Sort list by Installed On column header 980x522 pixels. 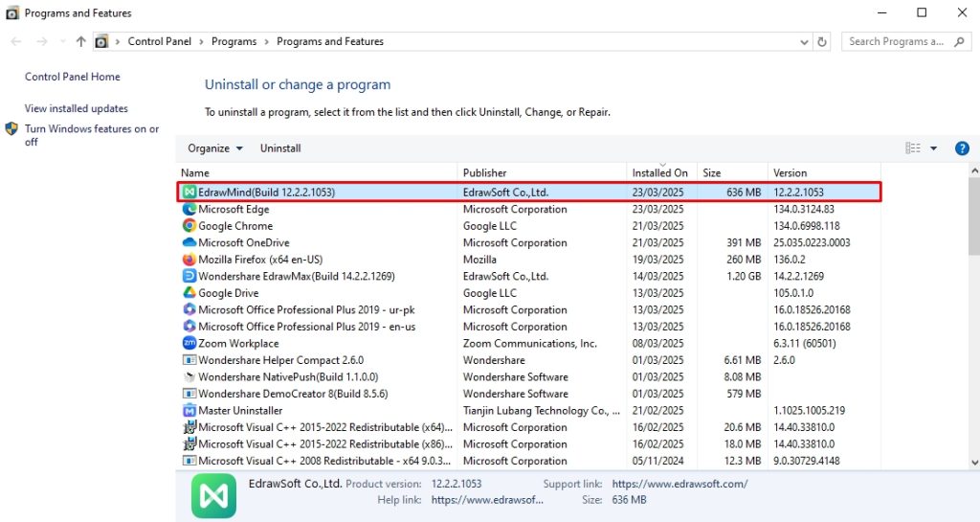point(661,172)
